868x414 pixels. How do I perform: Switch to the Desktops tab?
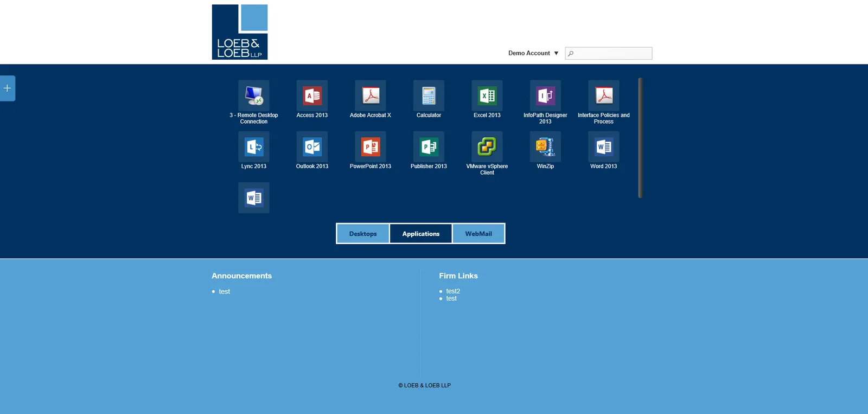point(363,234)
